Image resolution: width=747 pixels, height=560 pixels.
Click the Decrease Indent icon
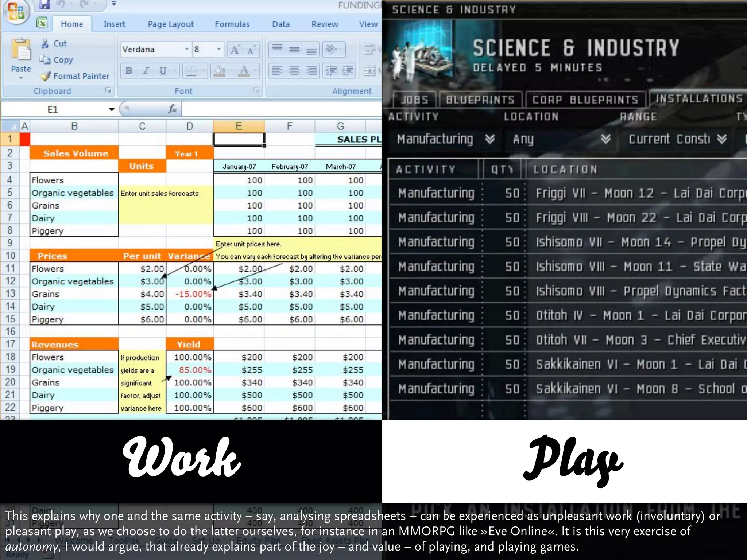coord(331,71)
